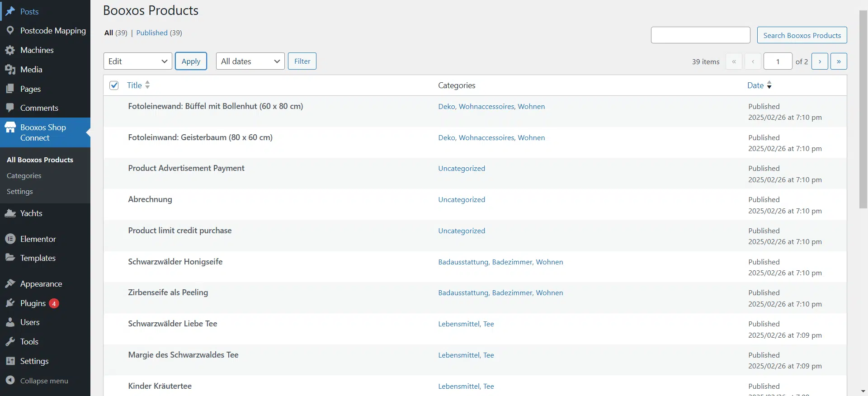Image resolution: width=868 pixels, height=396 pixels.
Task: Go to the next page of products
Action: pyautogui.click(x=819, y=61)
